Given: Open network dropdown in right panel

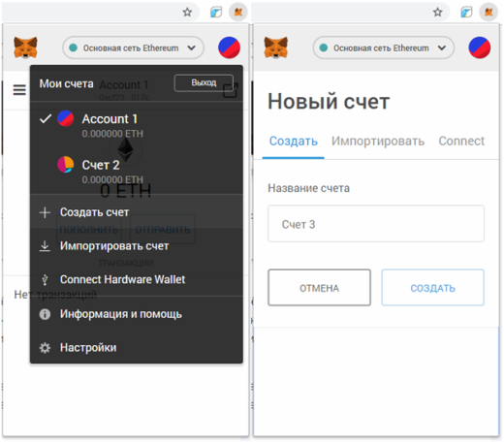Looking at the screenshot, I should pos(384,47).
